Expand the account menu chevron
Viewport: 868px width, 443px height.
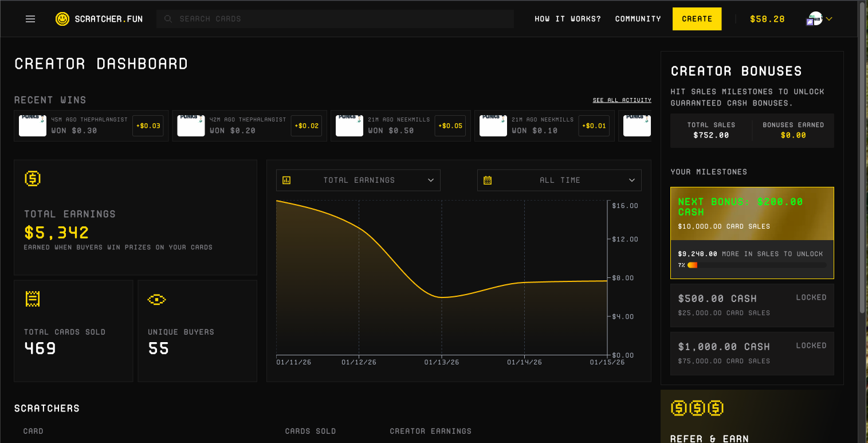point(829,19)
